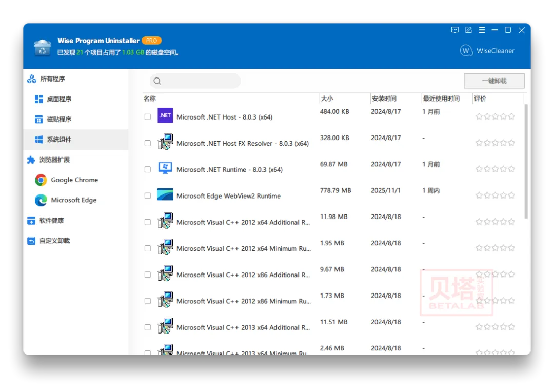Click the size 69.87 MB cell

(x=333, y=164)
